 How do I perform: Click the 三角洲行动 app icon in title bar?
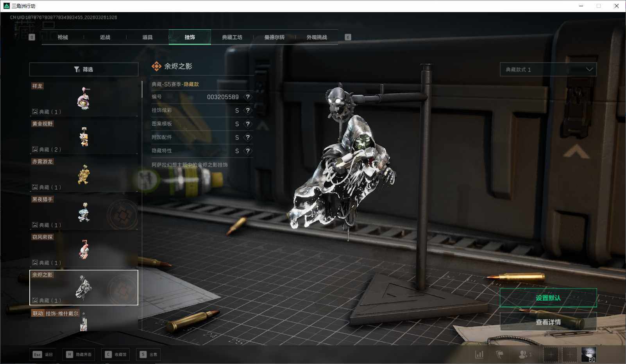[6, 6]
